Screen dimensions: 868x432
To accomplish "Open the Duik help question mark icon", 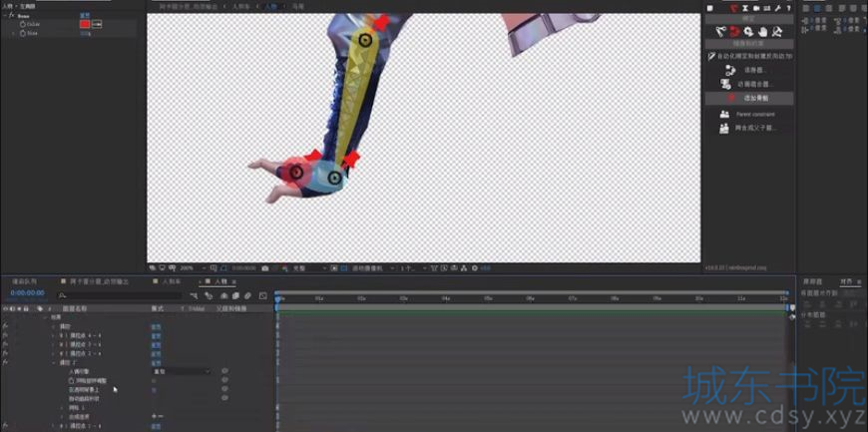I will pos(788,8).
